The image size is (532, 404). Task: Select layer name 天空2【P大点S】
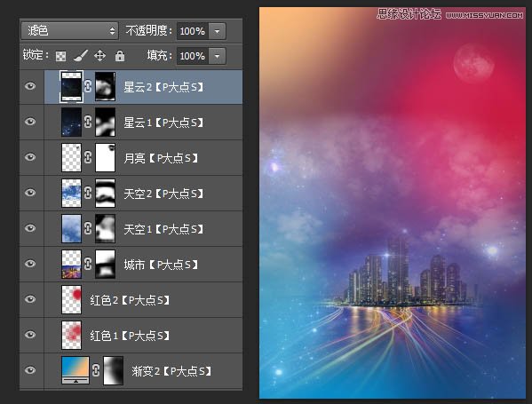click(163, 194)
